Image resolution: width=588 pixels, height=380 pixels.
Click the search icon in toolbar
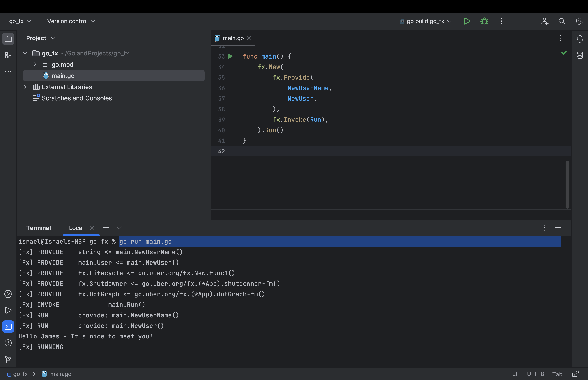point(562,21)
